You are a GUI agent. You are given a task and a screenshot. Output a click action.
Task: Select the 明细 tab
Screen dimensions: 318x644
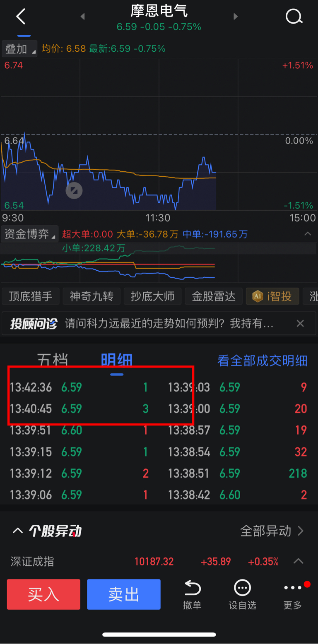coord(117,360)
